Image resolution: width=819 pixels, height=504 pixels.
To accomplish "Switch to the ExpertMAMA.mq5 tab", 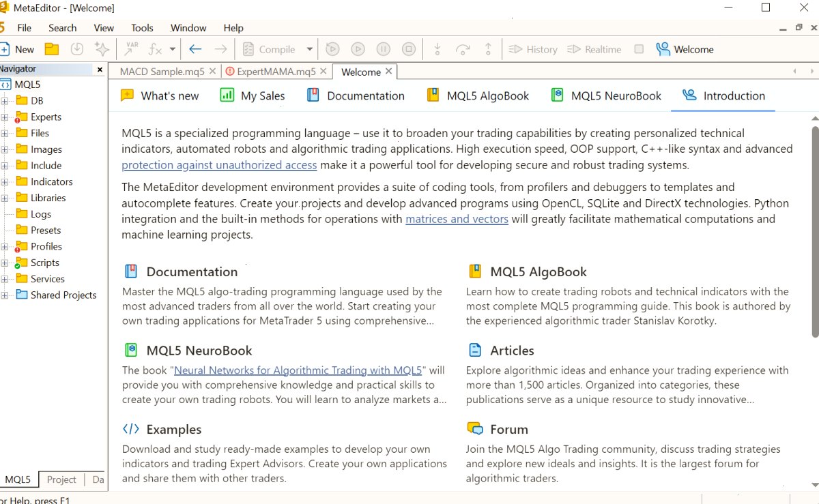I will pos(276,72).
